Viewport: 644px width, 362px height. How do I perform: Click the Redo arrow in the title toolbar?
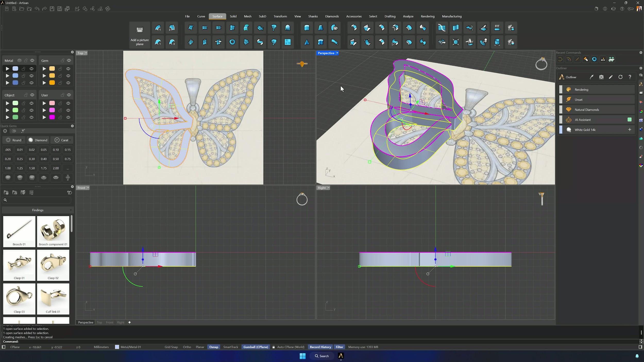[44, 9]
